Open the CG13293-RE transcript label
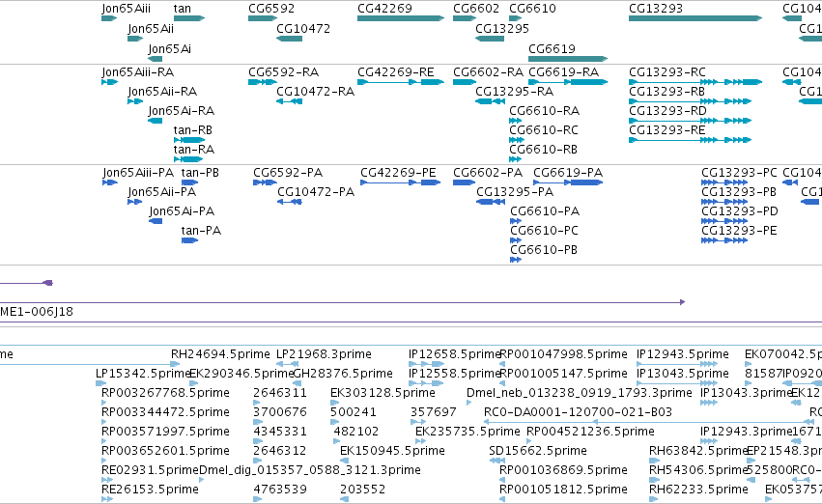 click(667, 130)
